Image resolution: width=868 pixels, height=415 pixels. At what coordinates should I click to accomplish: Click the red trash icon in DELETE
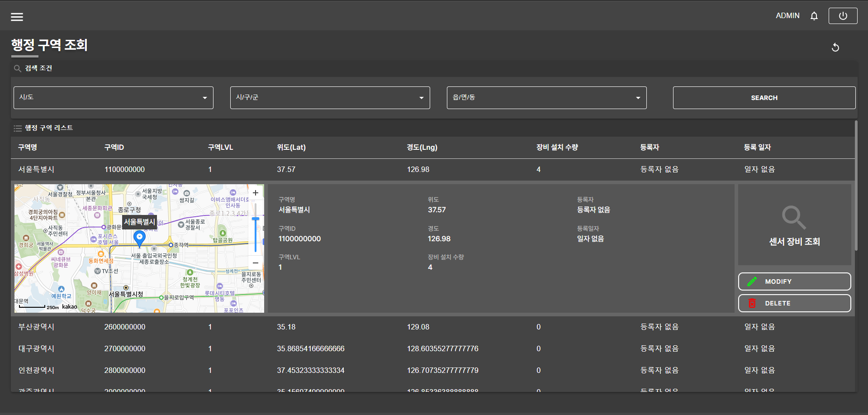[752, 303]
